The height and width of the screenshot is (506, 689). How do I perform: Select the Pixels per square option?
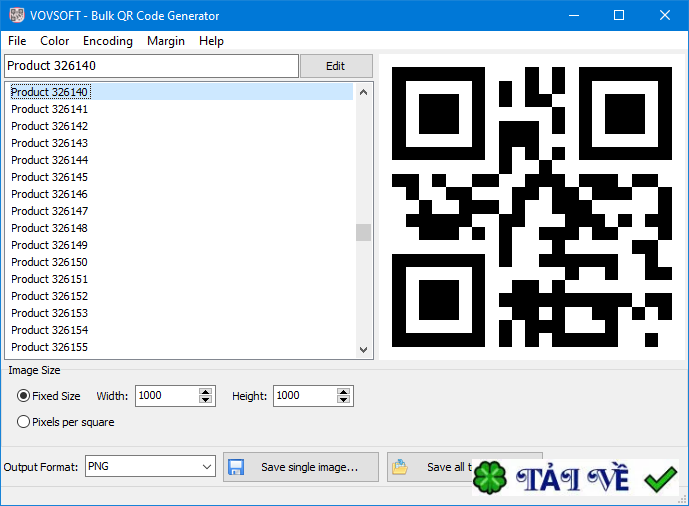click(24, 422)
